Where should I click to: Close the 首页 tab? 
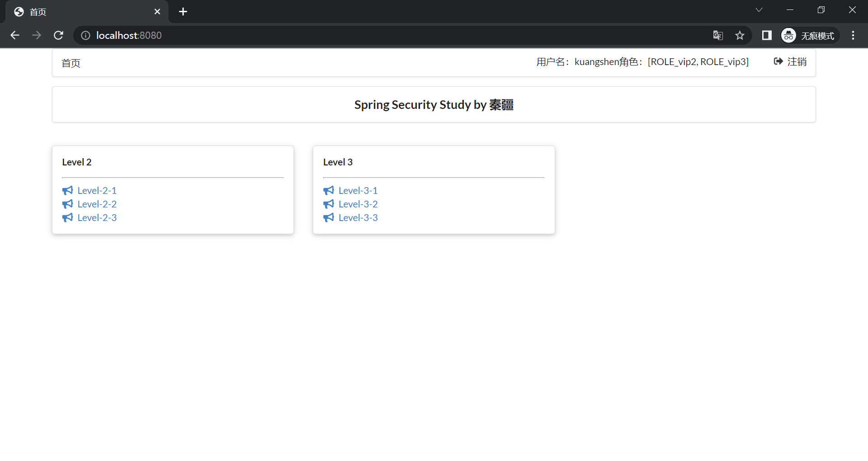(x=157, y=12)
